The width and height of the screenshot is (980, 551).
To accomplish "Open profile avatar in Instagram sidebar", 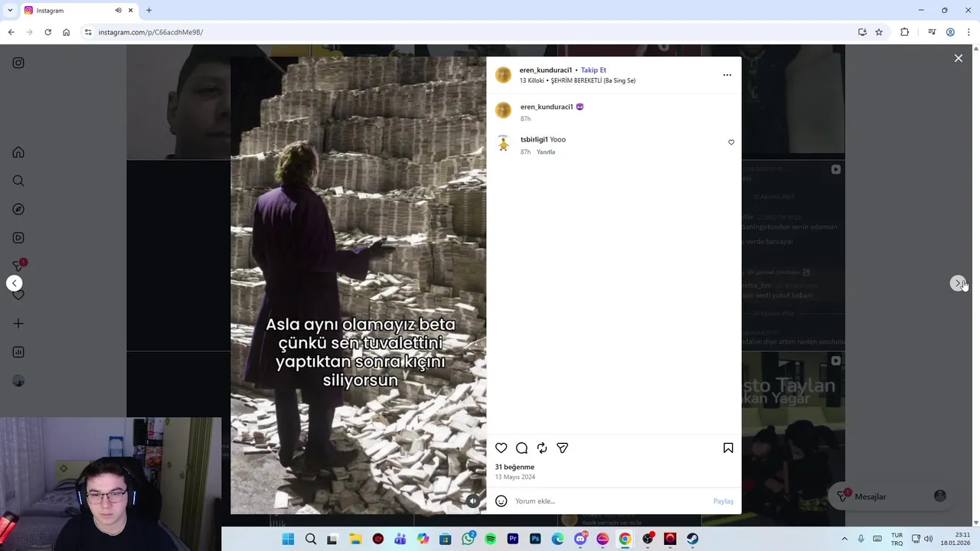I will point(18,381).
